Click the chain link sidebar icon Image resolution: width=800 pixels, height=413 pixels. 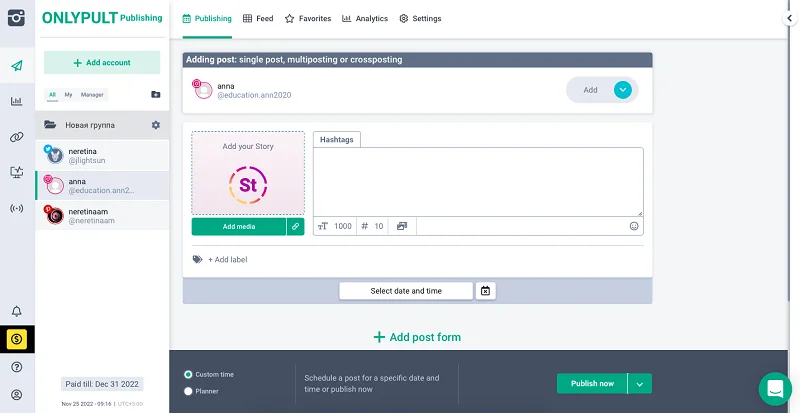click(17, 137)
